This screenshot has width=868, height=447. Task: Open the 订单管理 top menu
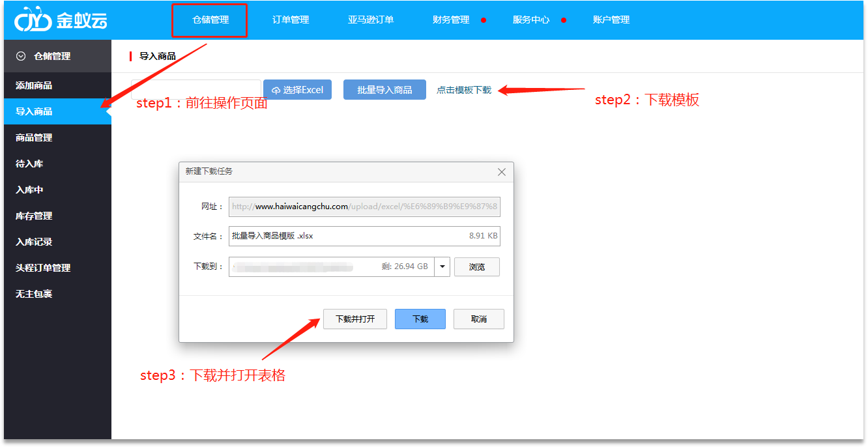(291, 20)
